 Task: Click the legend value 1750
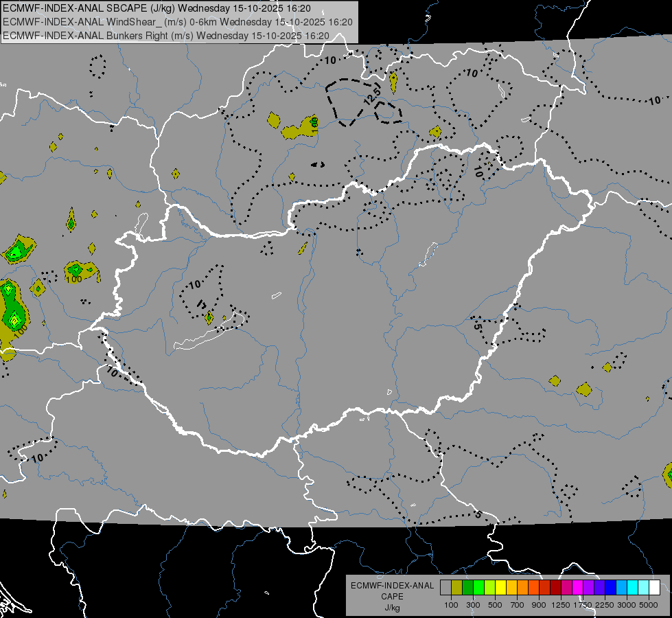click(x=583, y=605)
